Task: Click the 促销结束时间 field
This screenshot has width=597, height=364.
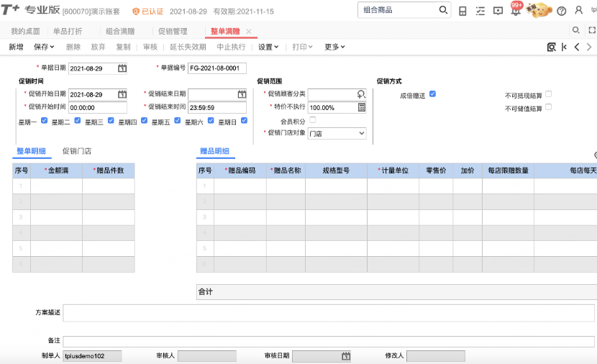Action: pos(217,108)
